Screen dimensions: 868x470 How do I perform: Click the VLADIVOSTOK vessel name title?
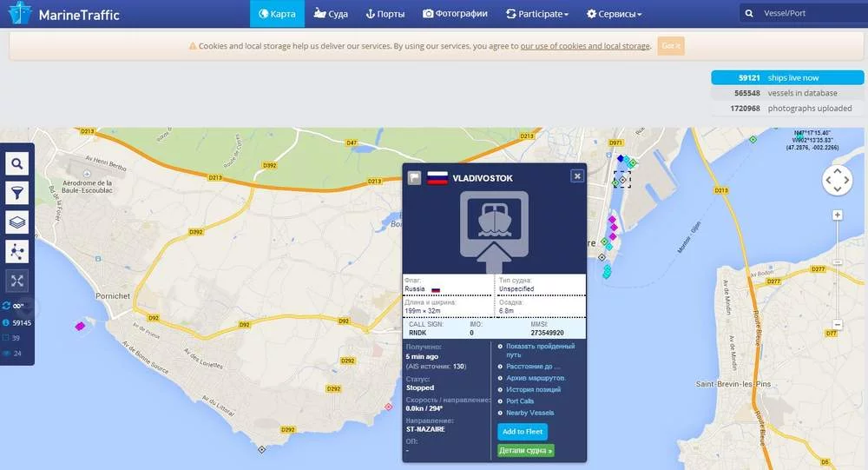click(483, 178)
